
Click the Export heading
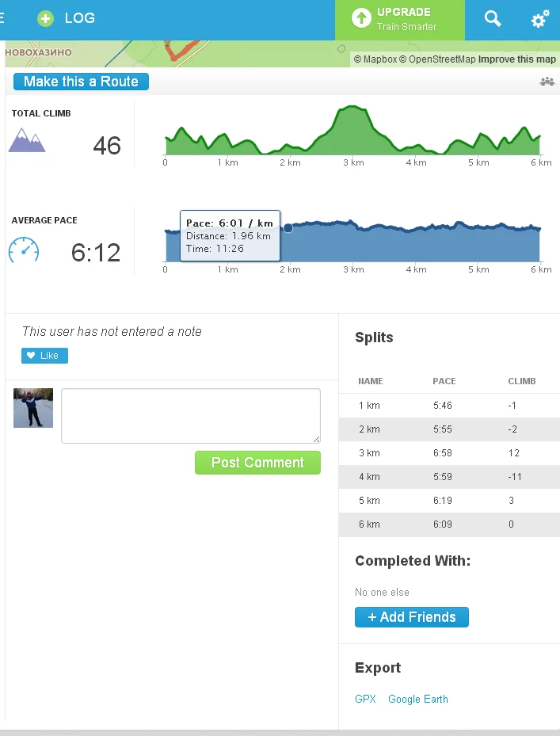[x=378, y=667]
